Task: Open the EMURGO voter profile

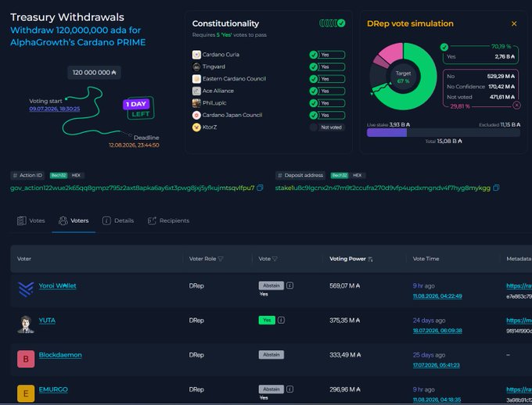Action: click(x=53, y=389)
